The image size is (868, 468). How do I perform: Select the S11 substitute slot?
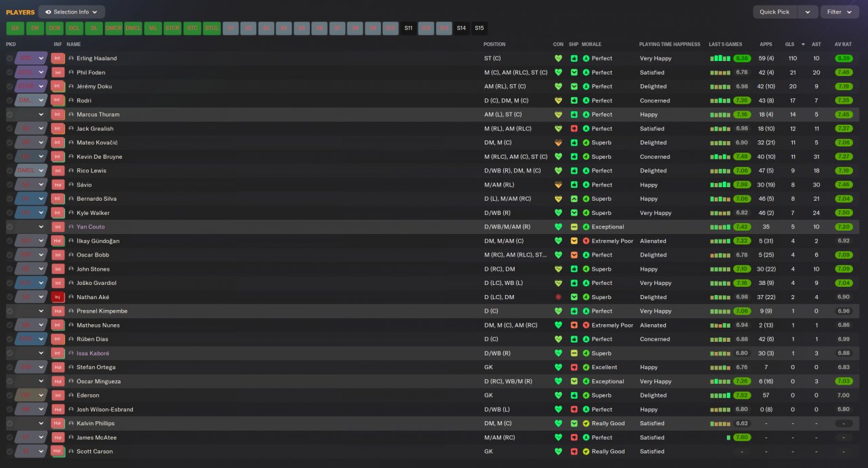tap(408, 28)
